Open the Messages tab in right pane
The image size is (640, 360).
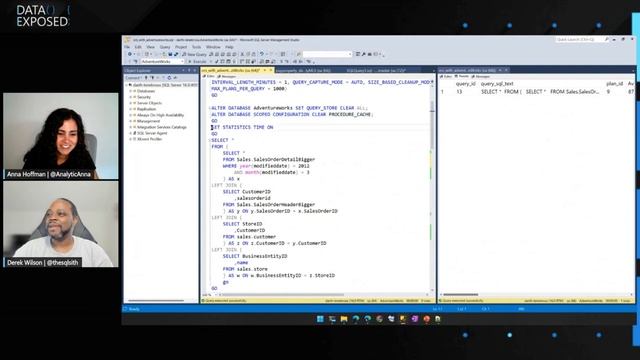click(481, 76)
